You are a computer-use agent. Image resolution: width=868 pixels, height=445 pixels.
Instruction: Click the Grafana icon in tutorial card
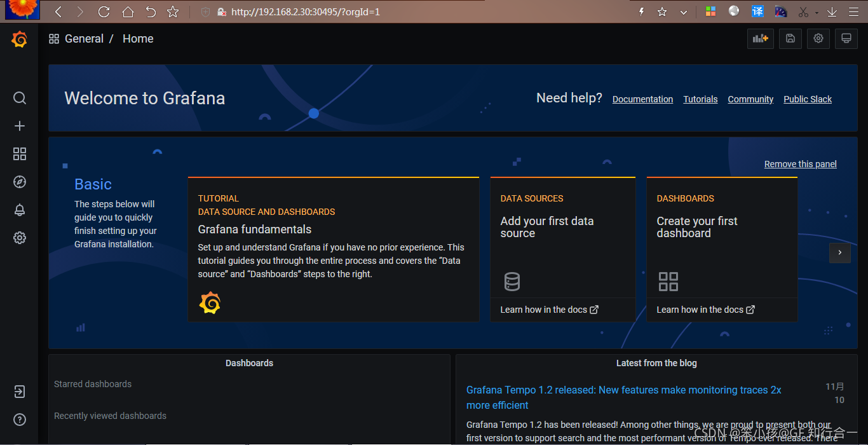[x=210, y=303]
